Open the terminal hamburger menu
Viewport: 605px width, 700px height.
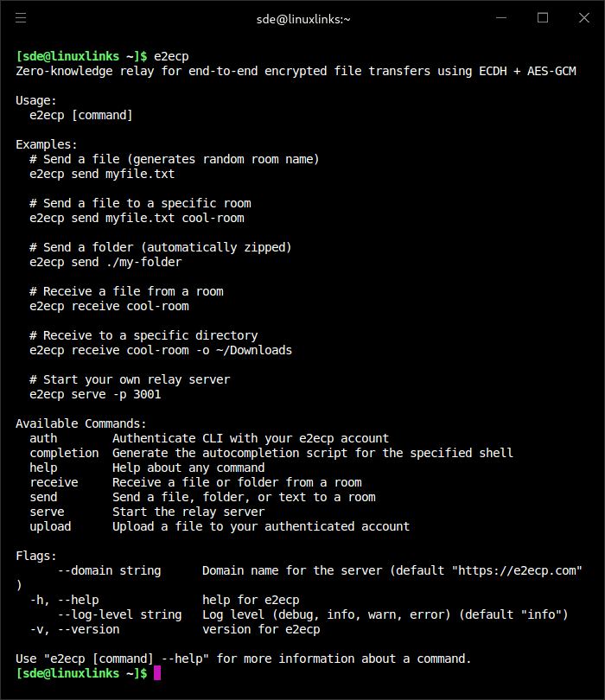coord(21,17)
